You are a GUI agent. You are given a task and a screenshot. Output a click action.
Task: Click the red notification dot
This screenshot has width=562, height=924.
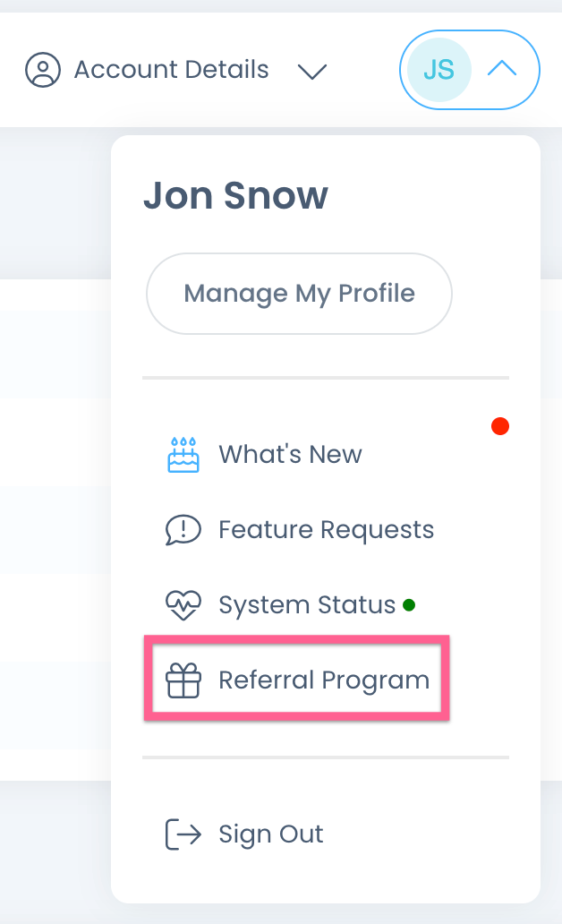pos(500,426)
